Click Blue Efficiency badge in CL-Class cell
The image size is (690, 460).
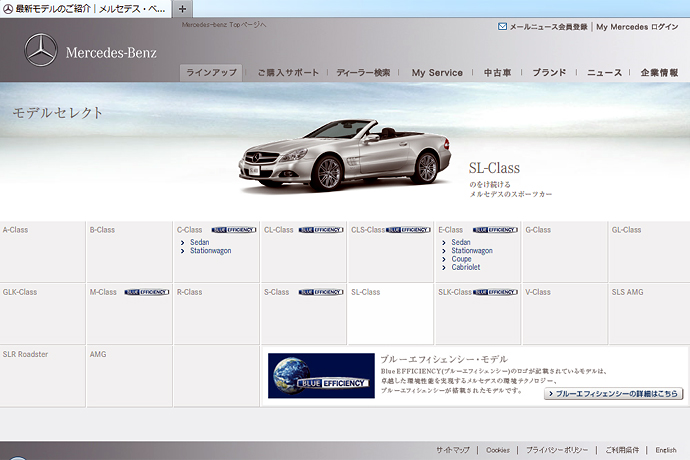tap(321, 230)
